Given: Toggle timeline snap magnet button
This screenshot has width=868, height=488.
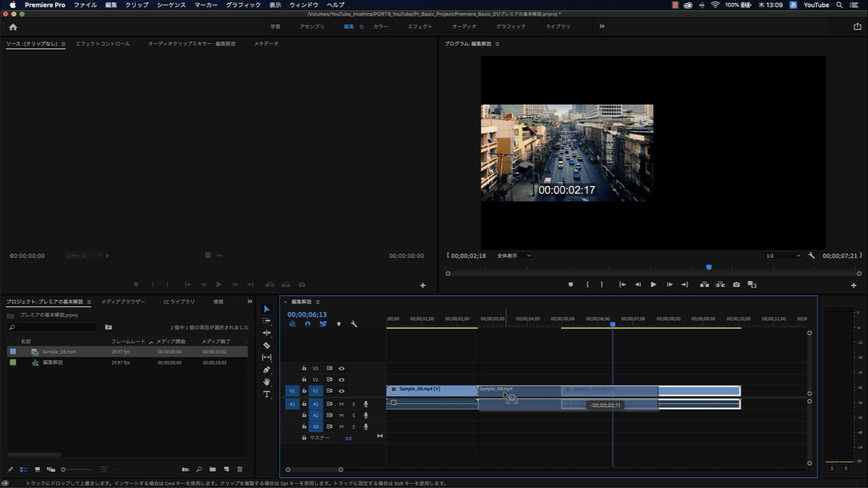Looking at the screenshot, I should 307,324.
